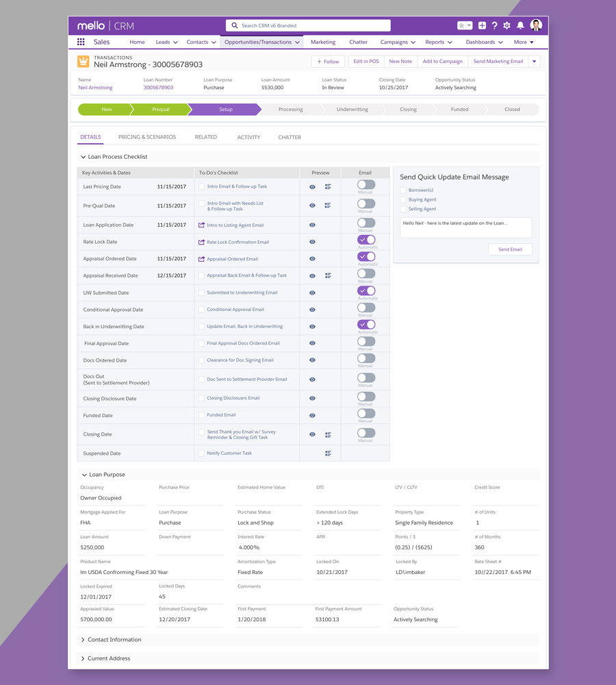Switch to the Pricing & Scenarios tab
The image size is (616, 685).
click(147, 137)
